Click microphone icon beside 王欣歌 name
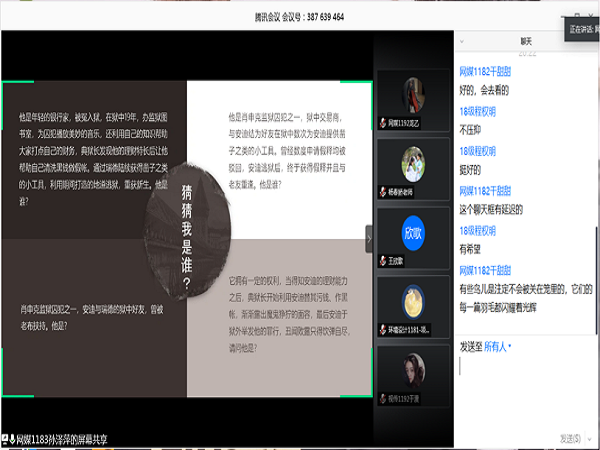 (x=382, y=261)
